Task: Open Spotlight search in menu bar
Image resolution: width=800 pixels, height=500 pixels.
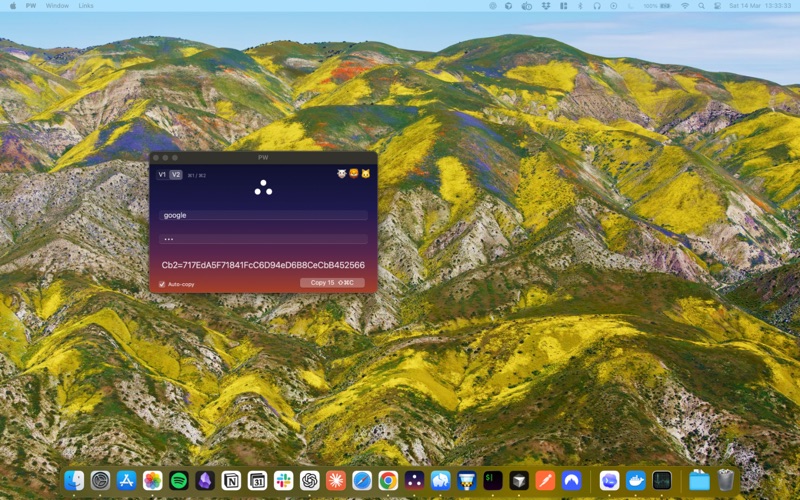Action: point(702,6)
